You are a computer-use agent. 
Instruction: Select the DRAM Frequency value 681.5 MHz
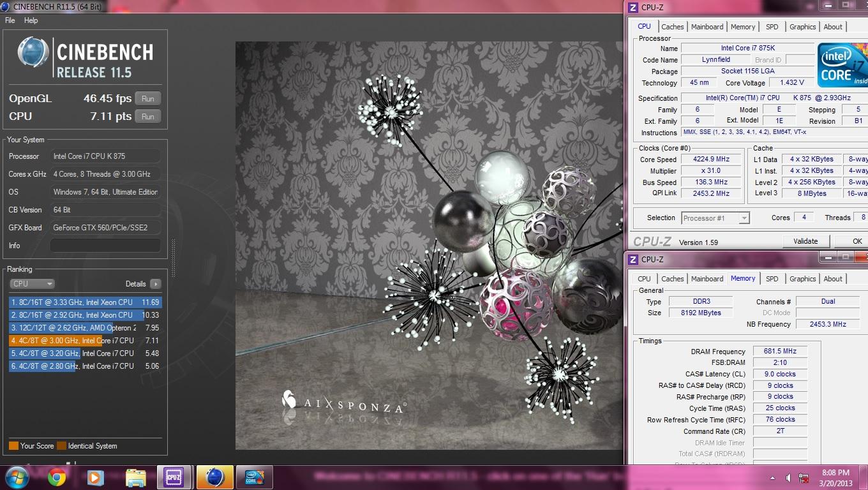[780, 352]
